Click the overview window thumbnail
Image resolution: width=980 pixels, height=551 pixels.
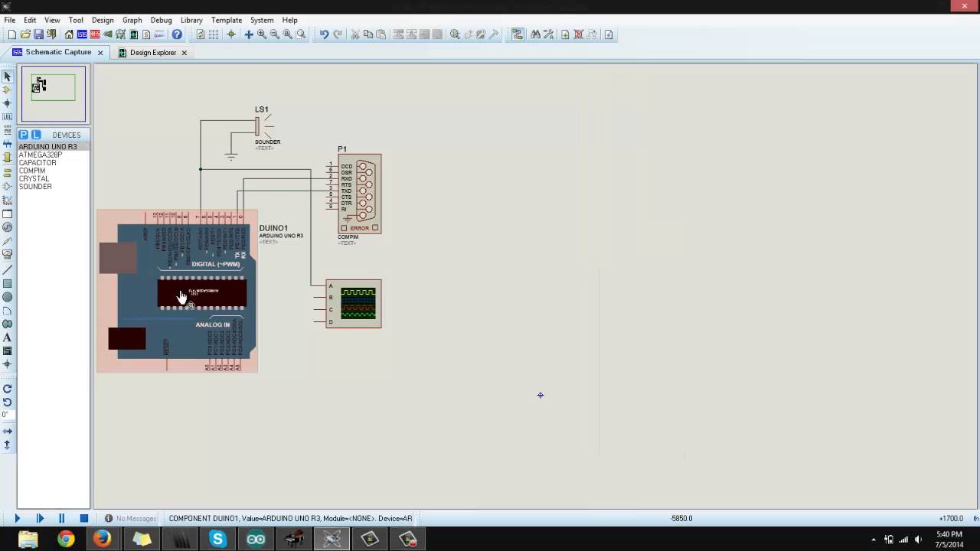pos(54,94)
